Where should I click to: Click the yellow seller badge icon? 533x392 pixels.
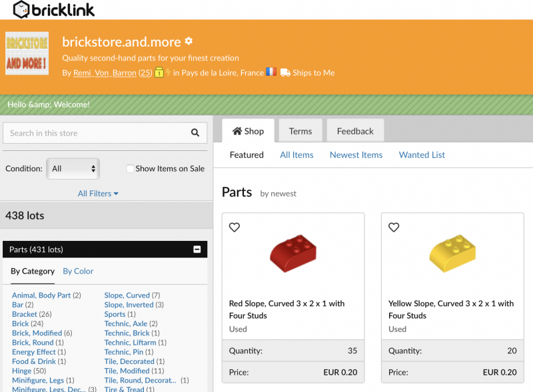[x=159, y=73]
